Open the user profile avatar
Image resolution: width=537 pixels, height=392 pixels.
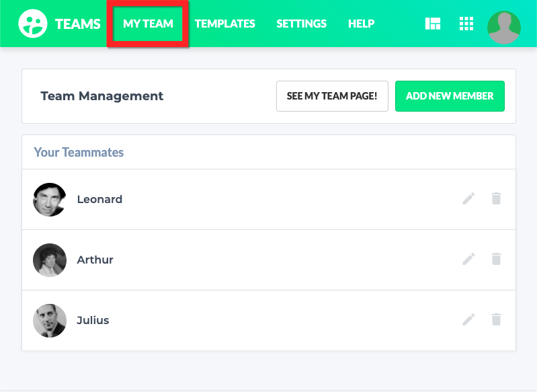504,28
